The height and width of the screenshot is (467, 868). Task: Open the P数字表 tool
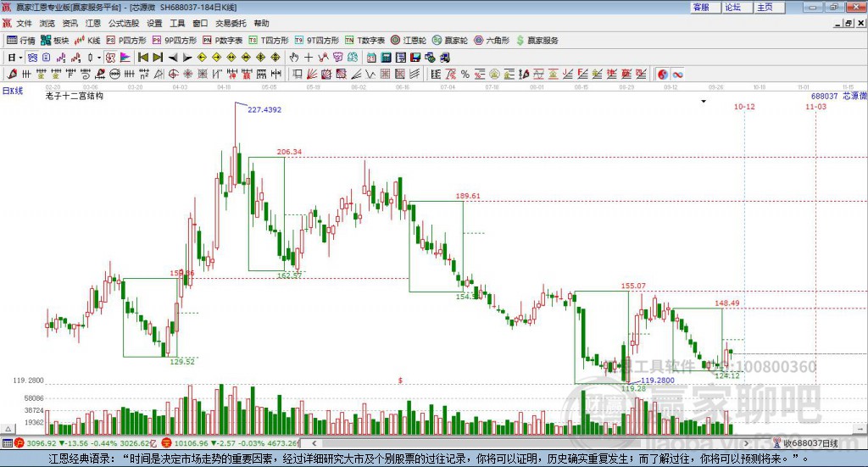(x=223, y=41)
